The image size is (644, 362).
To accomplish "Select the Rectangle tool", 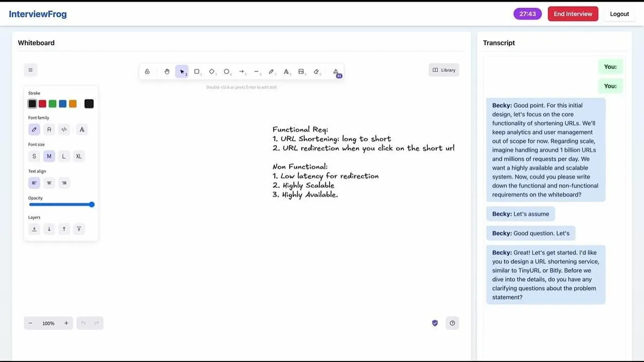I will (196, 71).
